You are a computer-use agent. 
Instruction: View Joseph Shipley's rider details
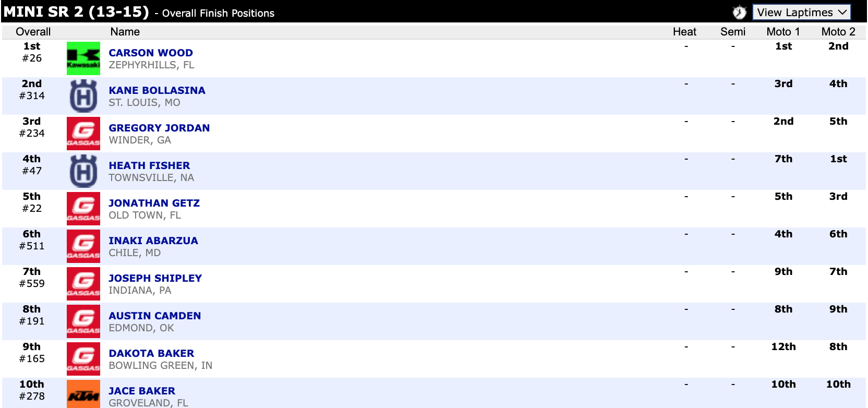(x=155, y=278)
